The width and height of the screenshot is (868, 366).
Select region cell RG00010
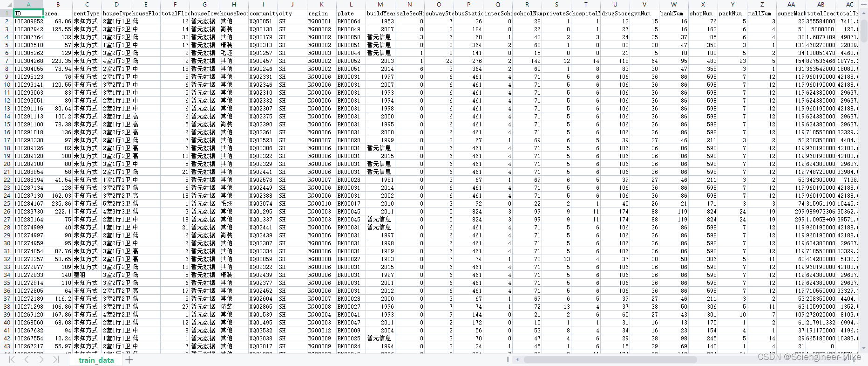[322, 203]
